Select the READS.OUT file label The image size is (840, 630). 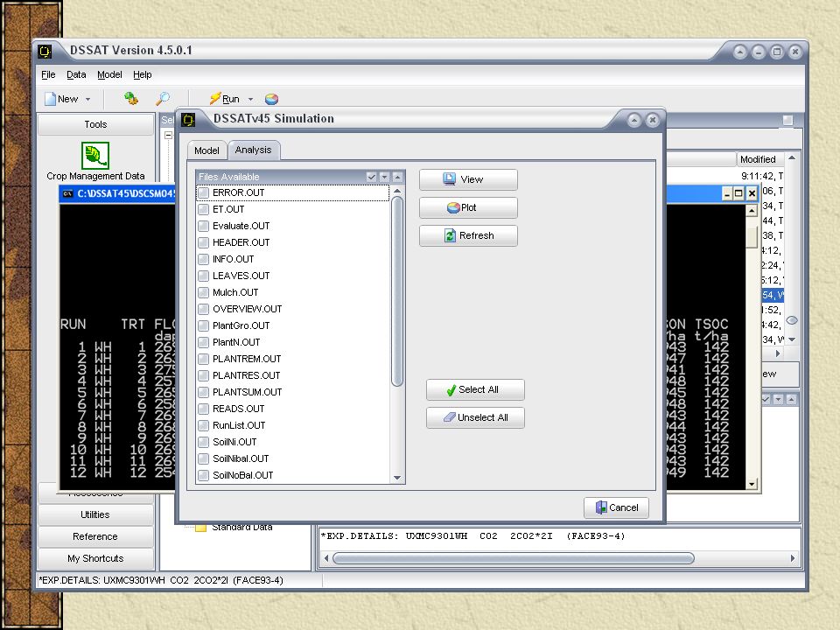tap(238, 409)
